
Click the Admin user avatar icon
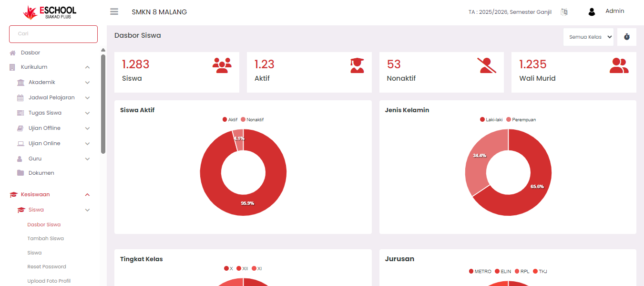pyautogui.click(x=592, y=12)
